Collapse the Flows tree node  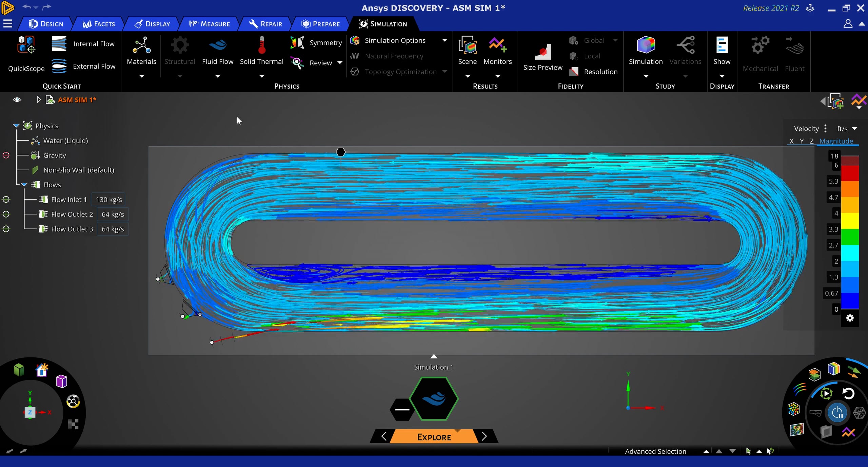tap(24, 184)
